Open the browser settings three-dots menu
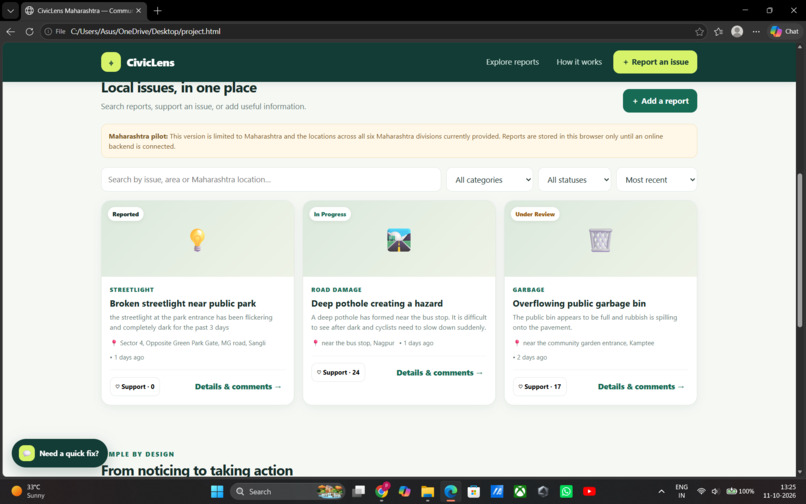 click(756, 31)
